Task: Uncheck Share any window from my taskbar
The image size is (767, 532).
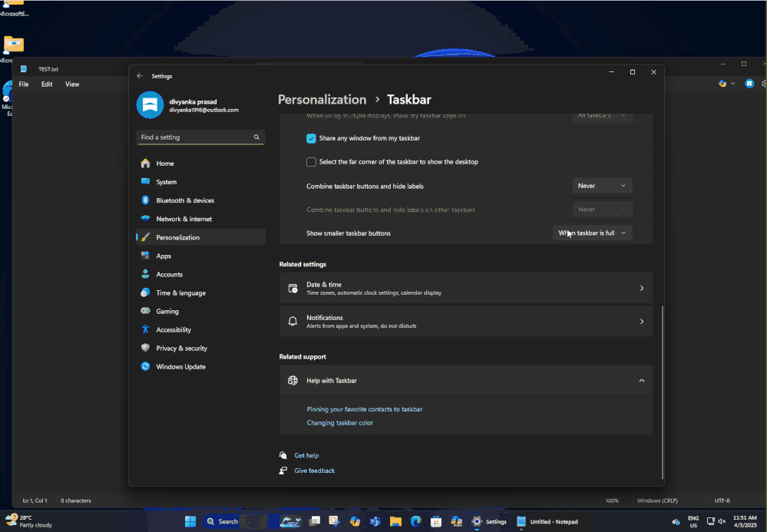Action: coord(311,138)
